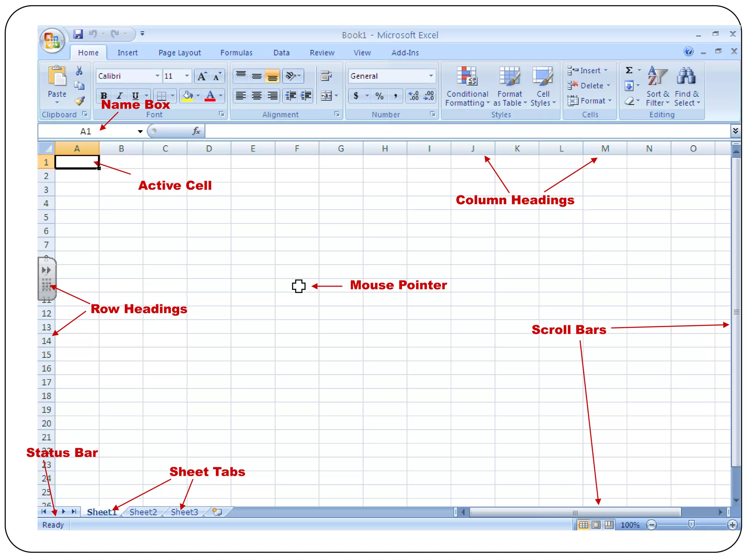Toggle Bottom Align vertical alignment
The height and width of the screenshot is (560, 747).
pyautogui.click(x=272, y=76)
